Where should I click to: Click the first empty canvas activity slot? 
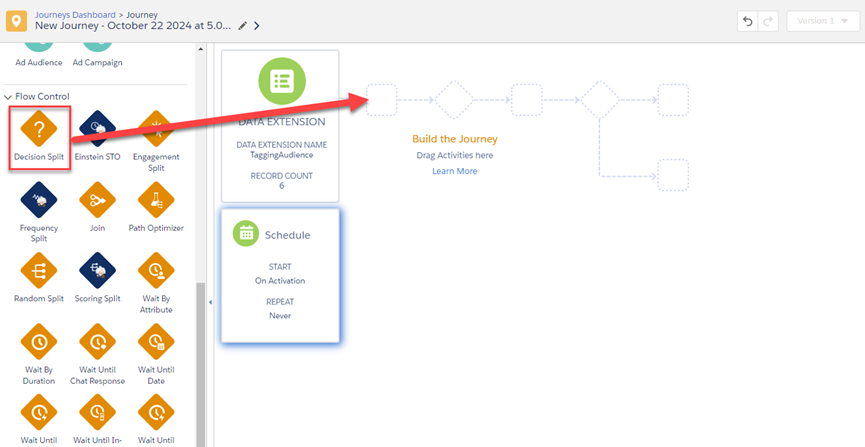tap(381, 100)
